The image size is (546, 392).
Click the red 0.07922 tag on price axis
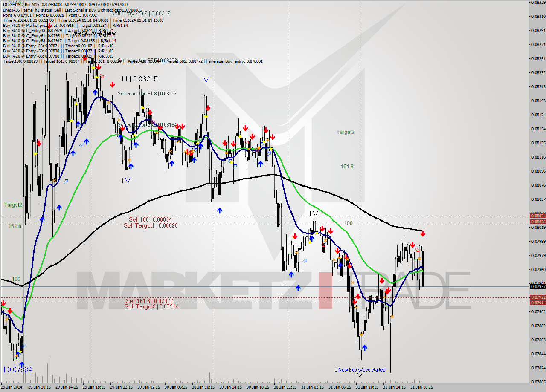(537, 297)
